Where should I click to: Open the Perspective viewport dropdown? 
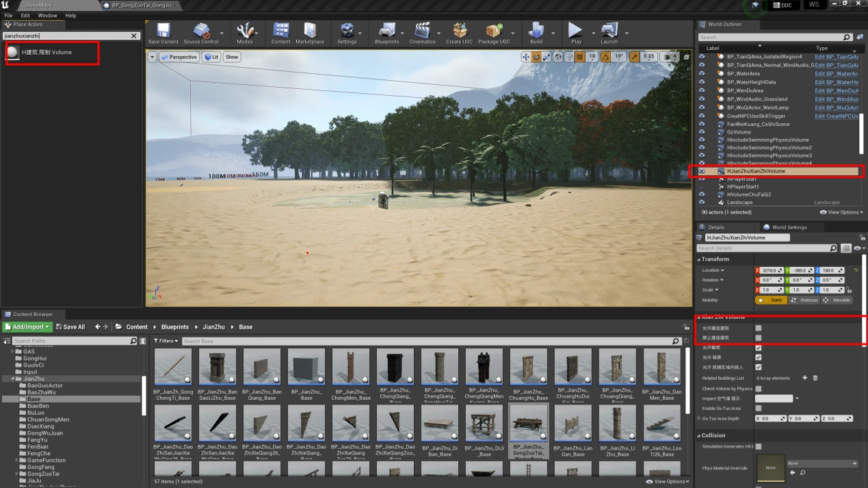click(179, 57)
